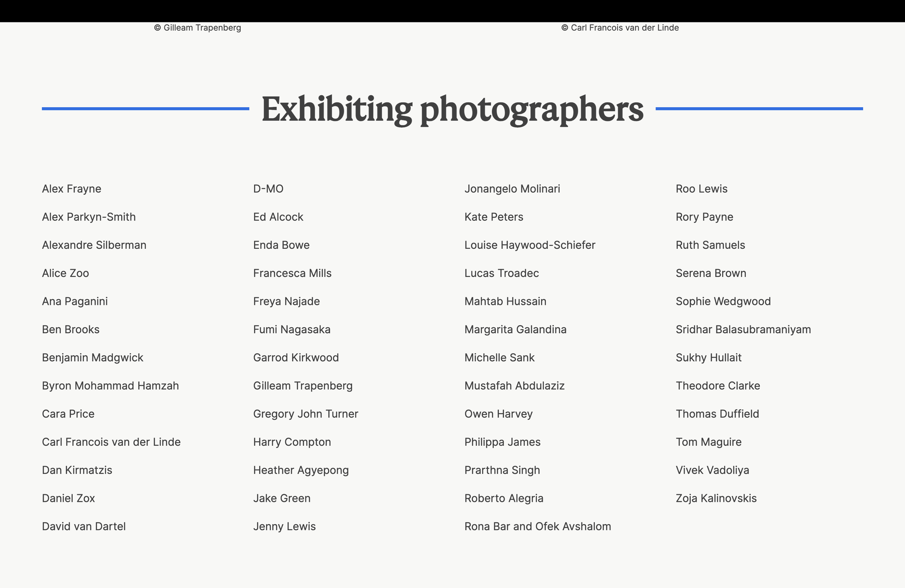
Task: Click Vivek Vadoliya
Action: 712,470
